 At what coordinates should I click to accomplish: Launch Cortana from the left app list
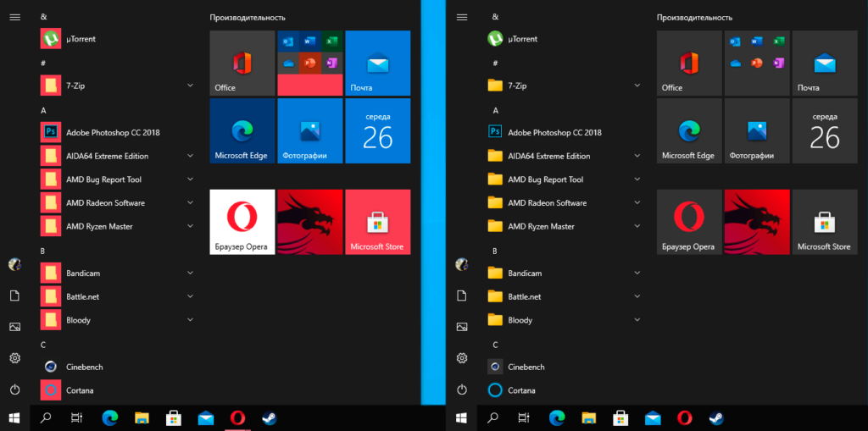[117, 390]
